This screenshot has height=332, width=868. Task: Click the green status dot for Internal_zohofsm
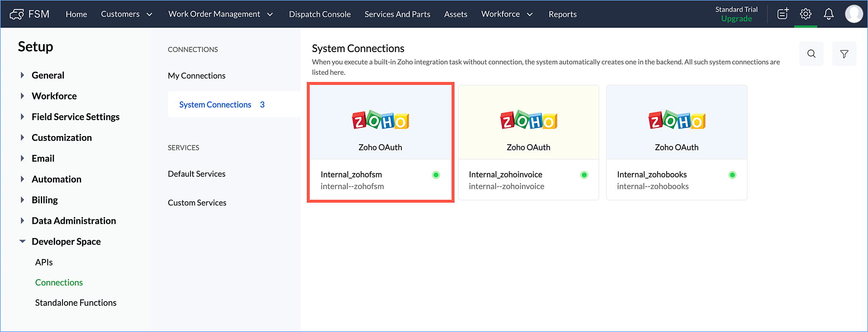pyautogui.click(x=436, y=175)
